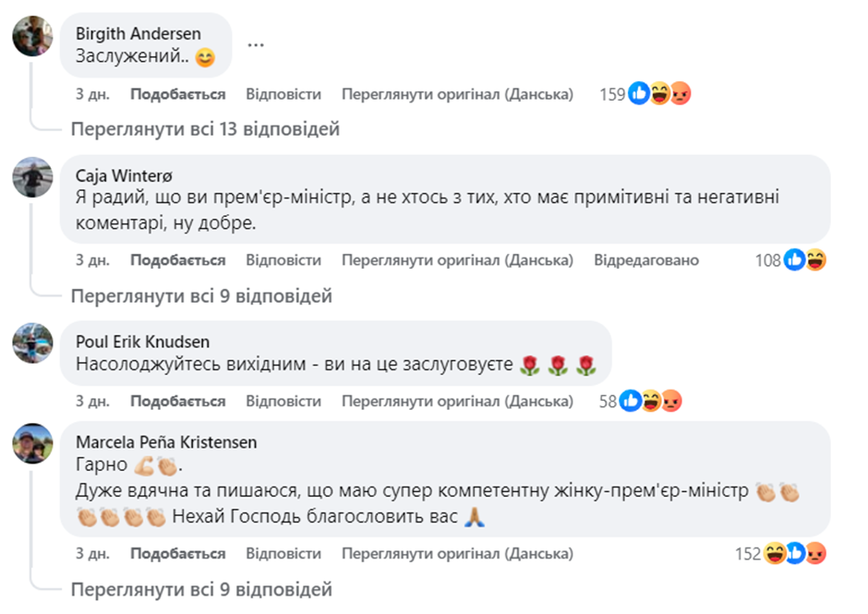Like Marcela Peña Kristensen's comment via Подобається
The width and height of the screenshot is (868, 614).
[177, 554]
